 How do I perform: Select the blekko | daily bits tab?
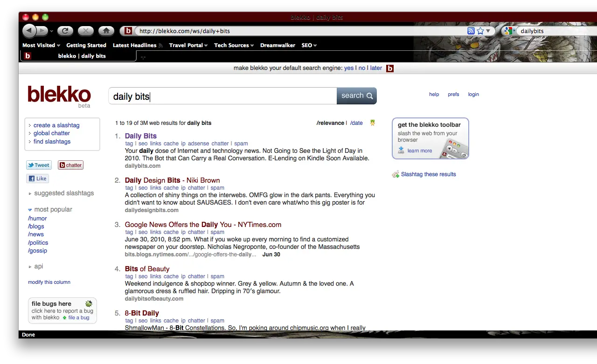pyautogui.click(x=78, y=56)
